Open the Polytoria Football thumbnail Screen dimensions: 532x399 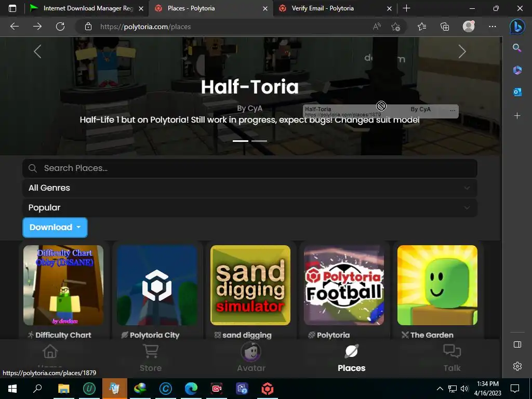(344, 285)
